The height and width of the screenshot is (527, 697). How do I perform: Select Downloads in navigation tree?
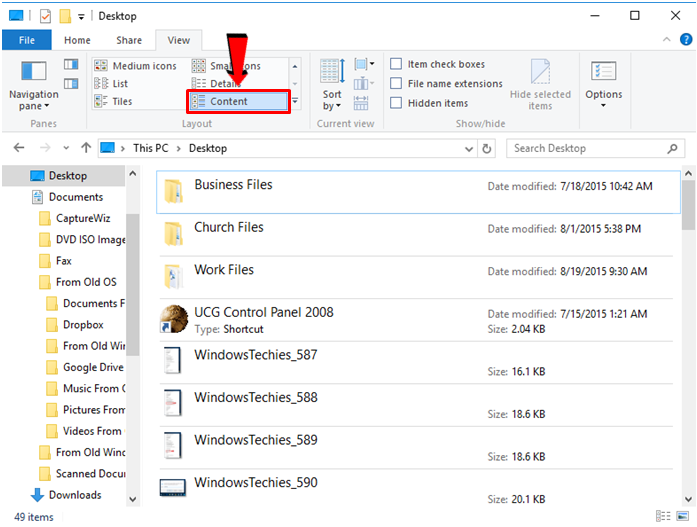click(x=67, y=495)
